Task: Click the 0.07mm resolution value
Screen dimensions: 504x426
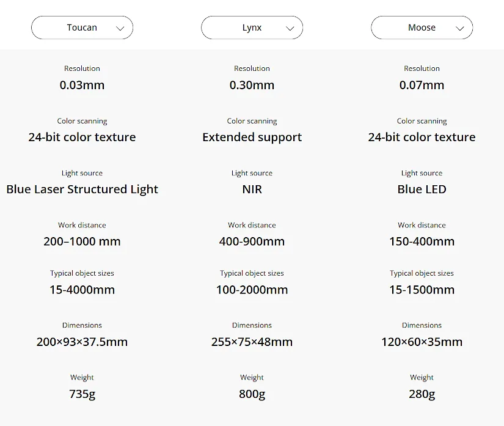Action: (422, 85)
